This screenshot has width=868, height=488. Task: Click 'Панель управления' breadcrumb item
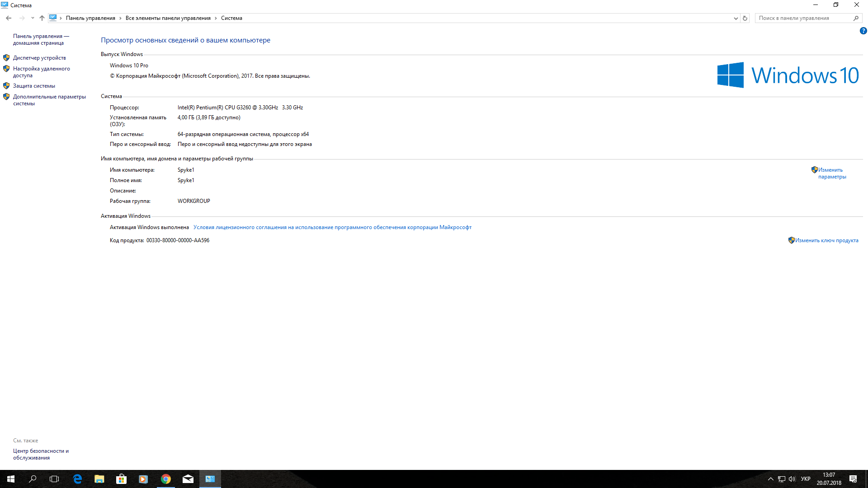(90, 18)
